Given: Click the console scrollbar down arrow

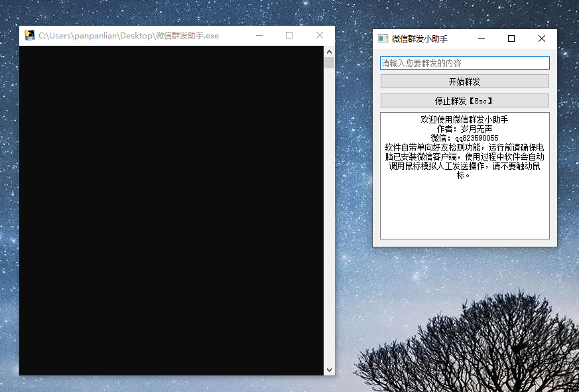Looking at the screenshot, I should [x=329, y=370].
